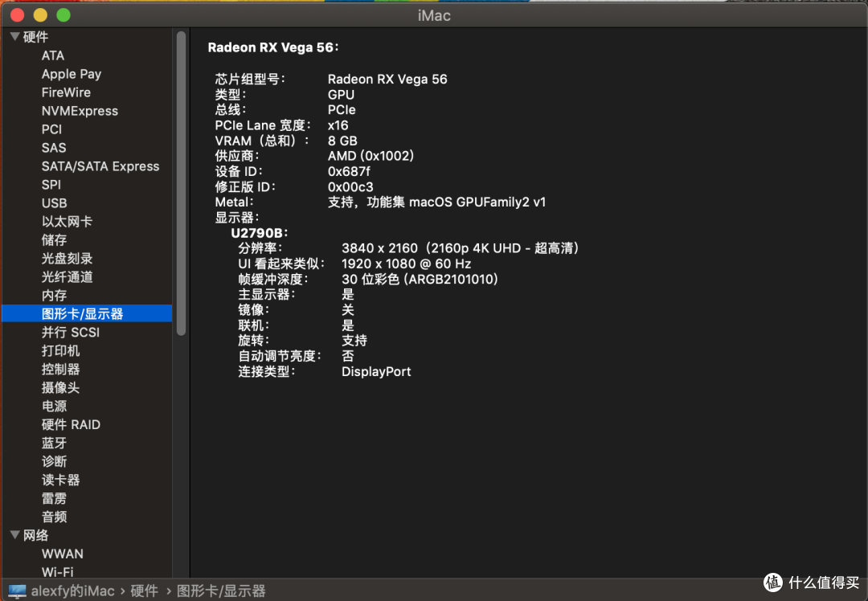
Task: Zoom the window with green button
Action: coord(63,15)
